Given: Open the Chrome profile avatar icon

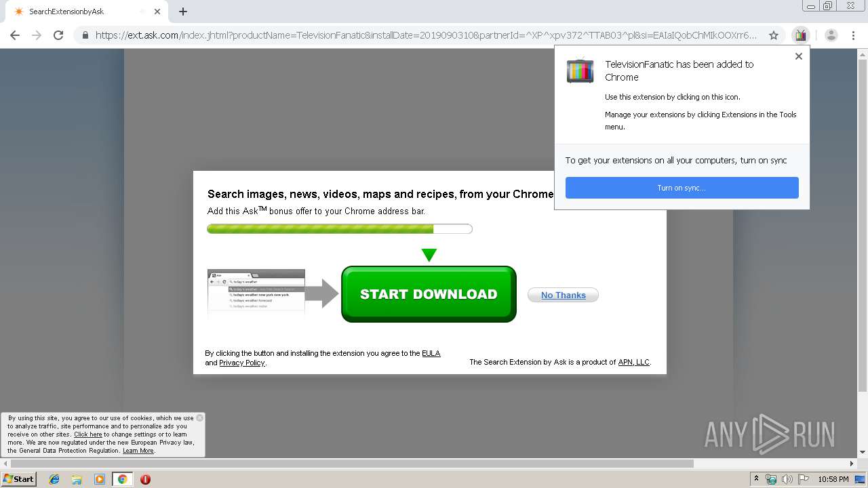Looking at the screenshot, I should [x=831, y=35].
